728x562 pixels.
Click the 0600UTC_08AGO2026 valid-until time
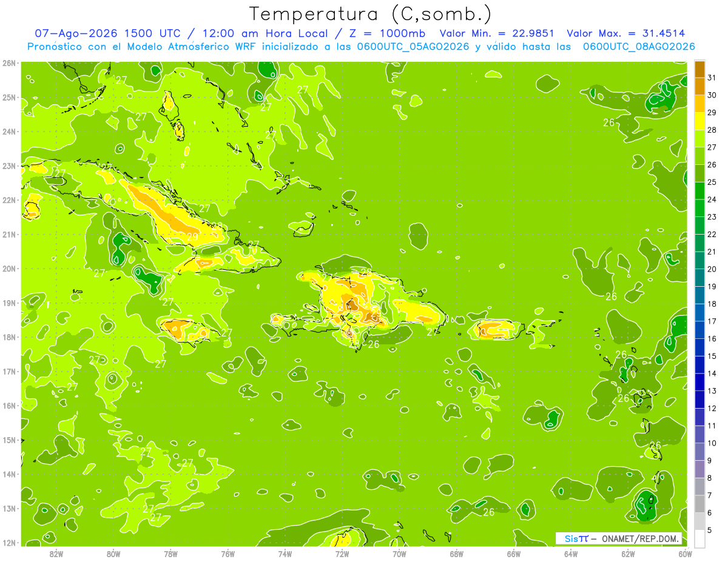(639, 47)
